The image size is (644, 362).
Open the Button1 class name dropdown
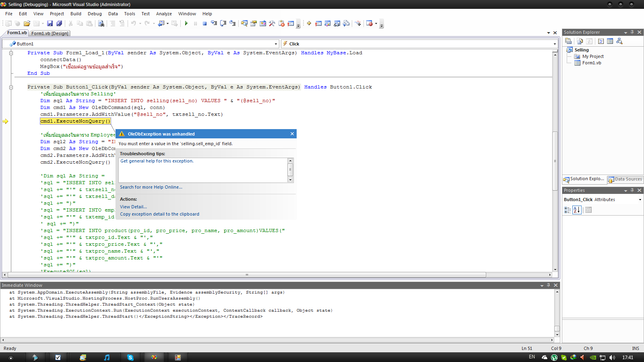coord(276,44)
